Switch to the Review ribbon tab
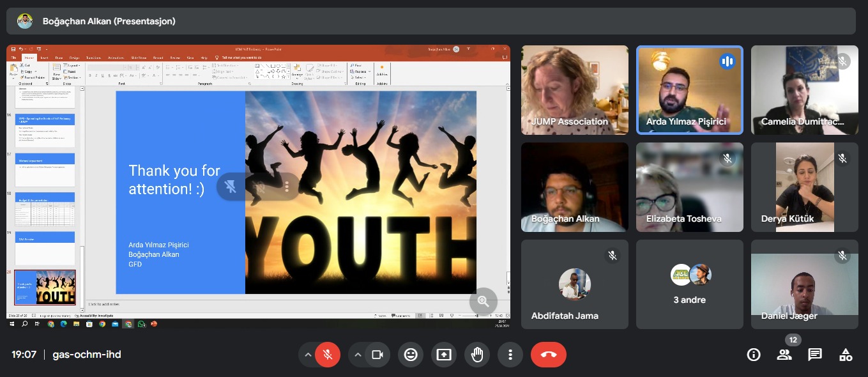868x377 pixels. (175, 58)
